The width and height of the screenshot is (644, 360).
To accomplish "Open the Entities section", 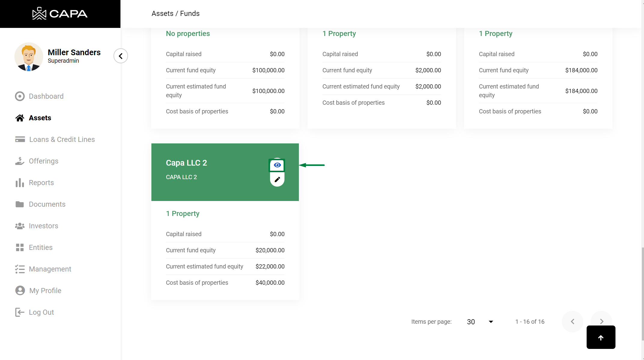I will pyautogui.click(x=41, y=247).
